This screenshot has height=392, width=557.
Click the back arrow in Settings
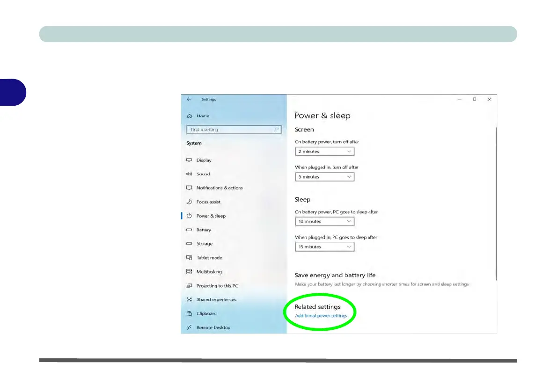(x=189, y=100)
